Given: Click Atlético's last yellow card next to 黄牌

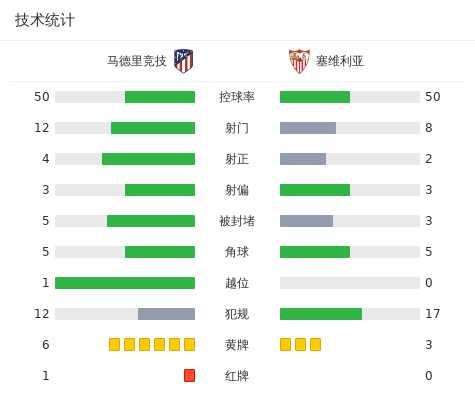Looking at the screenshot, I should pos(189,344).
